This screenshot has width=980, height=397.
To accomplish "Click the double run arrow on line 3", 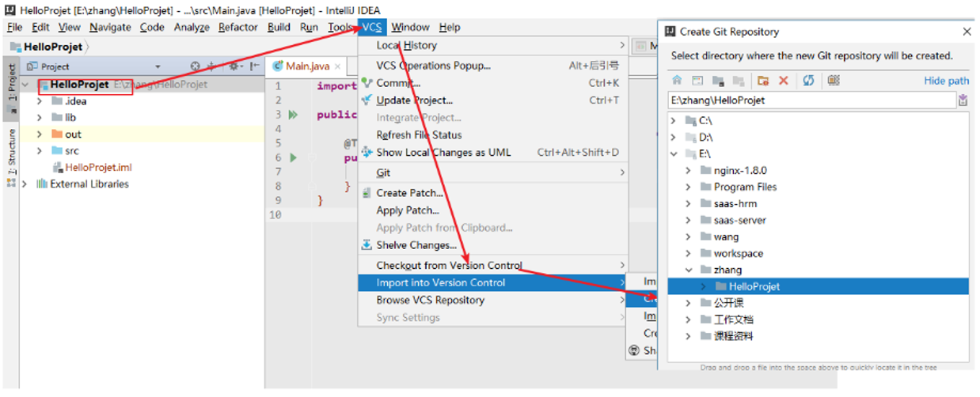I will pos(293,115).
